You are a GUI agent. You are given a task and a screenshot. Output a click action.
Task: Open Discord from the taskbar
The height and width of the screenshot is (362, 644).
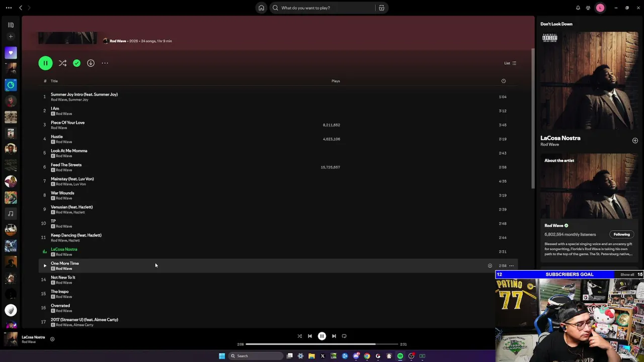[x=356, y=356]
